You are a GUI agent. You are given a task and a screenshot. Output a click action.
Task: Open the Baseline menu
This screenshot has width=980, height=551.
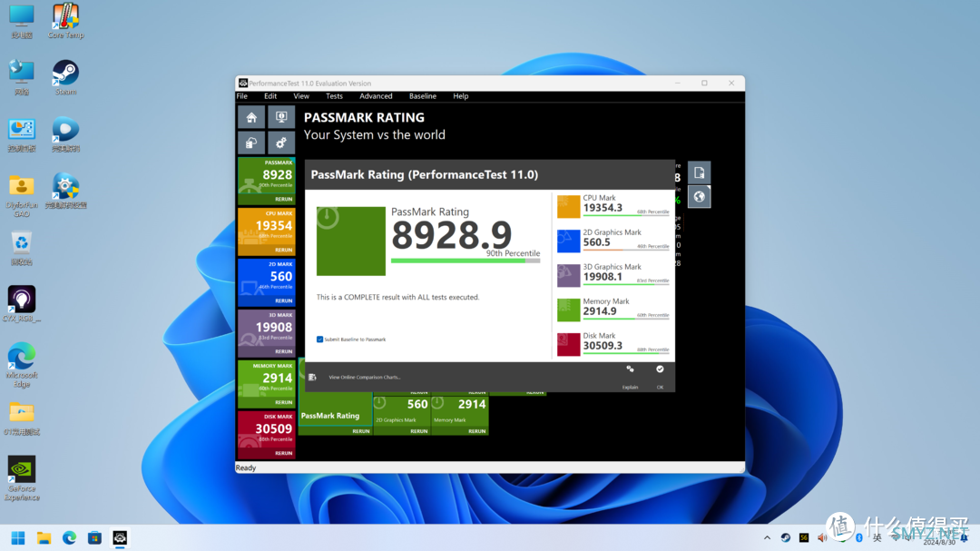click(x=423, y=96)
